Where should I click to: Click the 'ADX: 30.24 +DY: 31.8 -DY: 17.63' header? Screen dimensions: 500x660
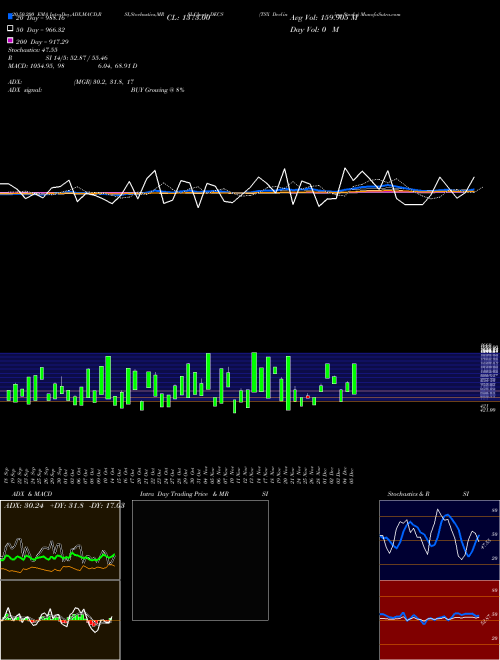pos(64,506)
